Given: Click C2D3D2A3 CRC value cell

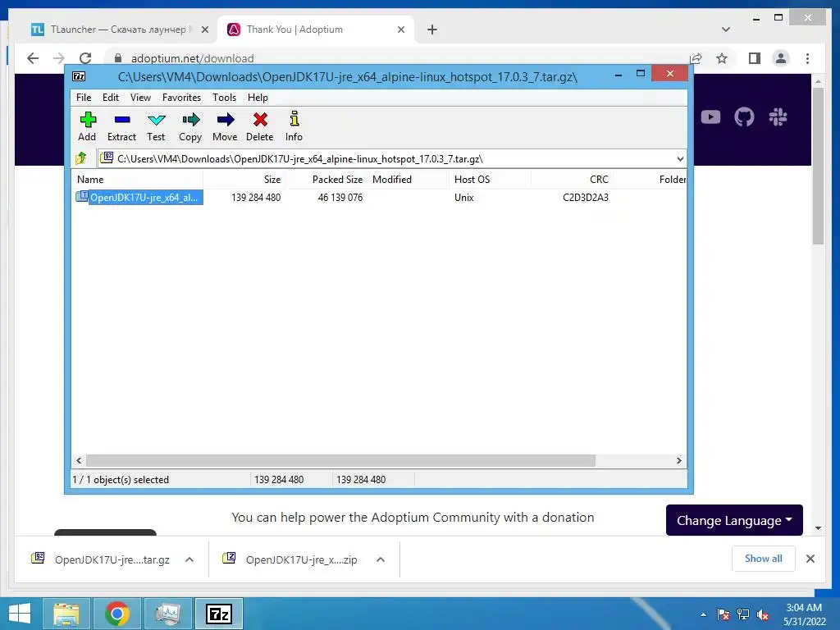Looking at the screenshot, I should (x=586, y=197).
